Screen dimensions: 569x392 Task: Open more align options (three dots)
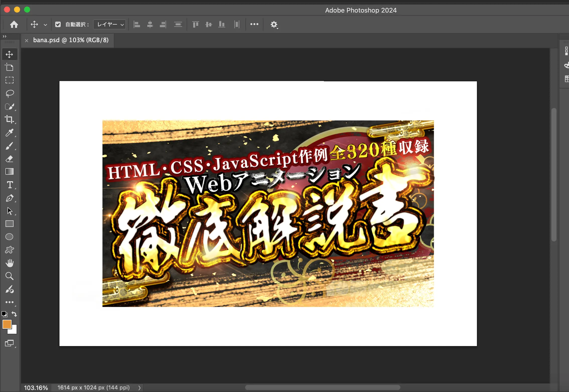(254, 24)
